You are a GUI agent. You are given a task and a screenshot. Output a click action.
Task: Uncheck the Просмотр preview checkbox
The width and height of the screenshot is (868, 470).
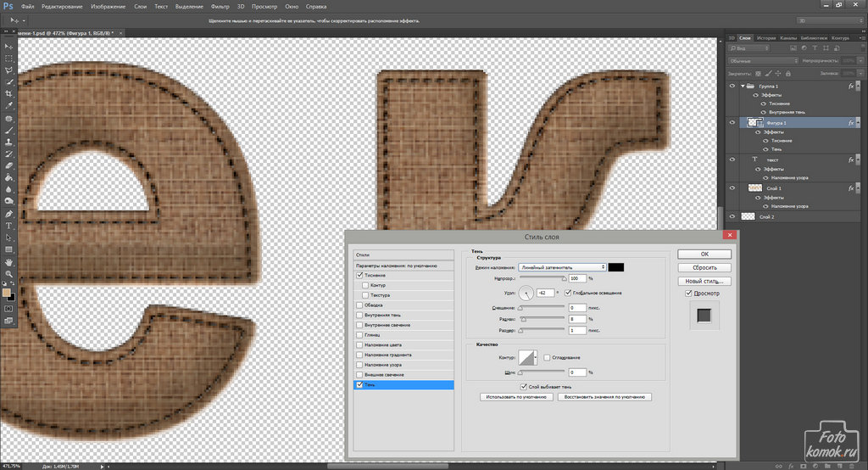(x=689, y=294)
